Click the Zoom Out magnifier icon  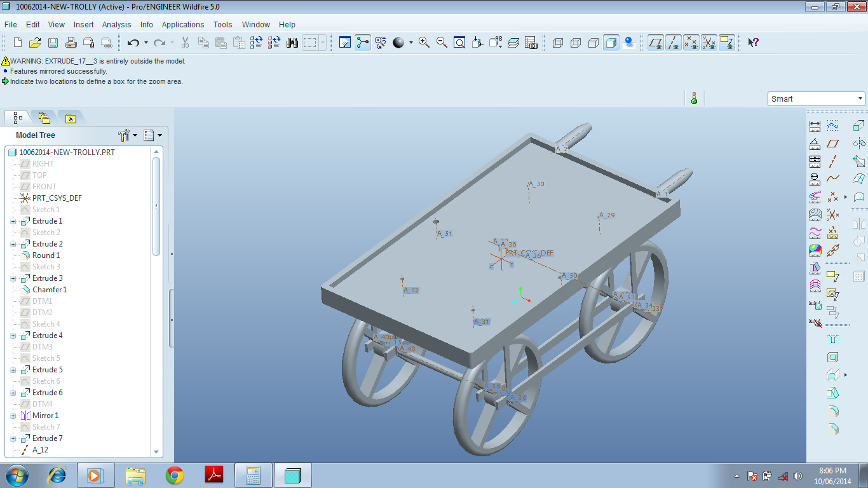click(x=442, y=43)
